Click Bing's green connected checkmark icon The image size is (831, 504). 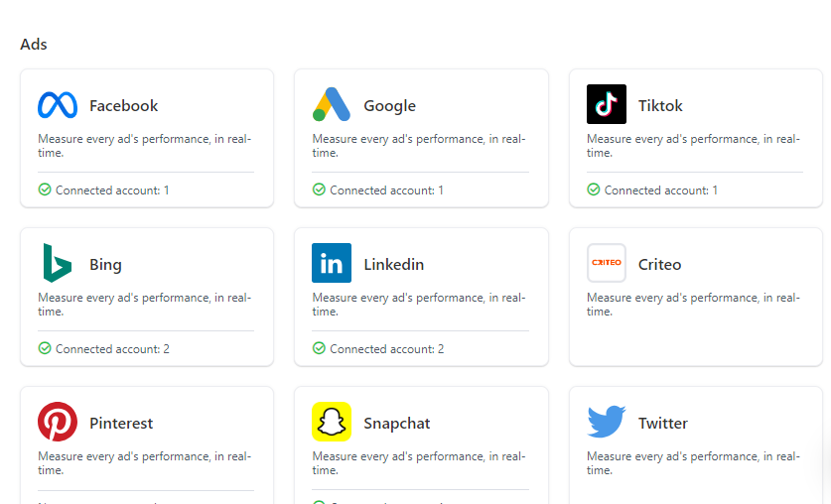click(x=45, y=348)
